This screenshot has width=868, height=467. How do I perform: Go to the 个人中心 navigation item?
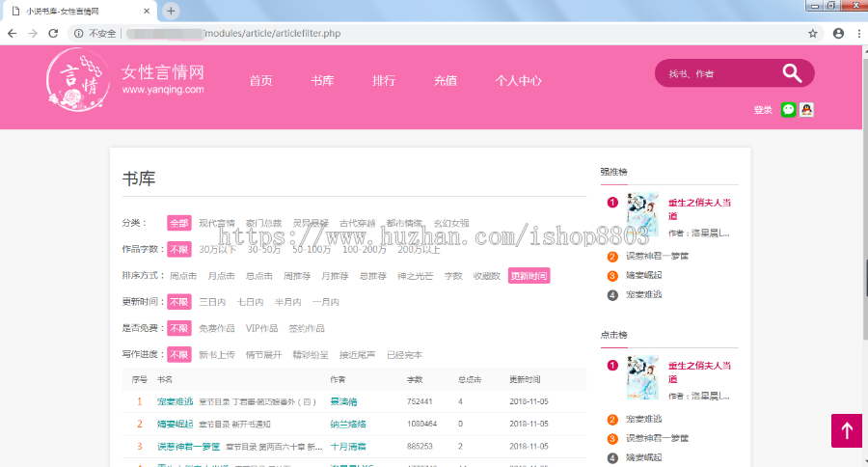518,81
